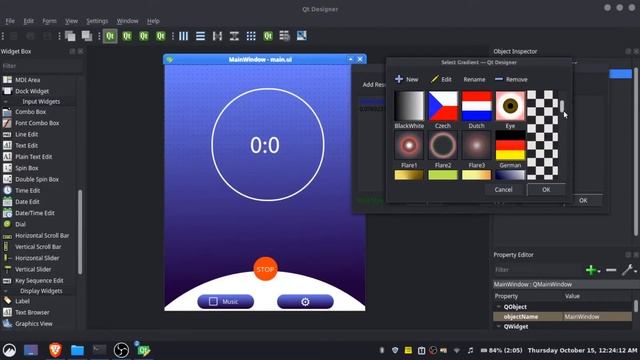Open the file manager in taskbar
This screenshot has width=640, height=360.
tap(77, 350)
